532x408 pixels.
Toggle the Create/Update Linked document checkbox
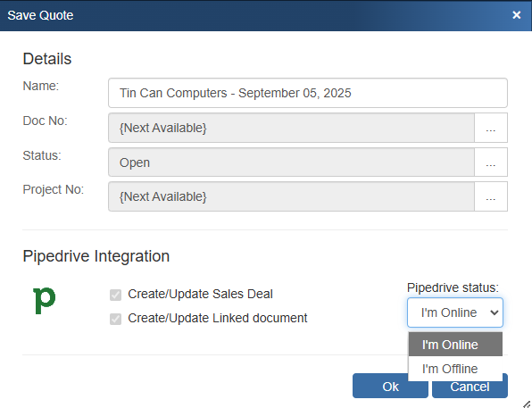(x=115, y=319)
